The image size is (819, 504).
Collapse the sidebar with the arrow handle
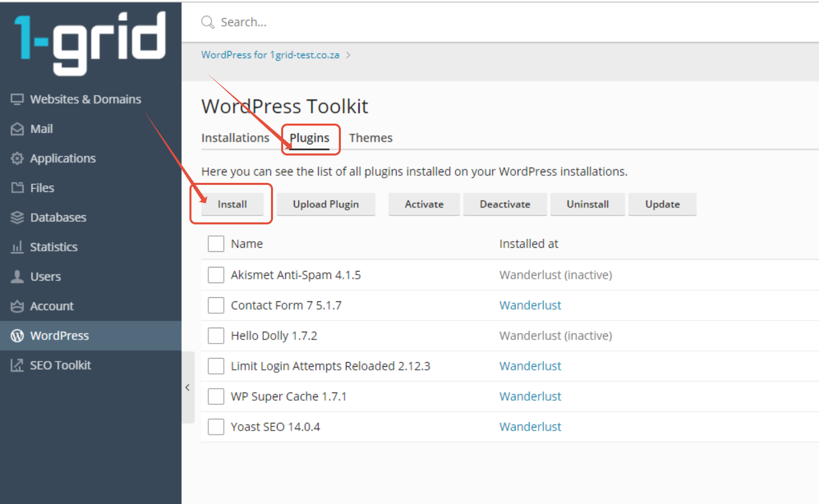click(x=188, y=387)
